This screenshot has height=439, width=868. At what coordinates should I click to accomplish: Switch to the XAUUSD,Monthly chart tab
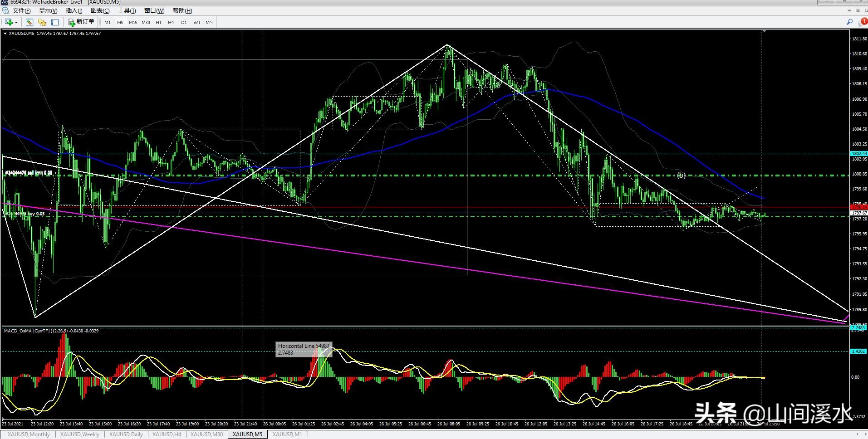click(x=29, y=434)
